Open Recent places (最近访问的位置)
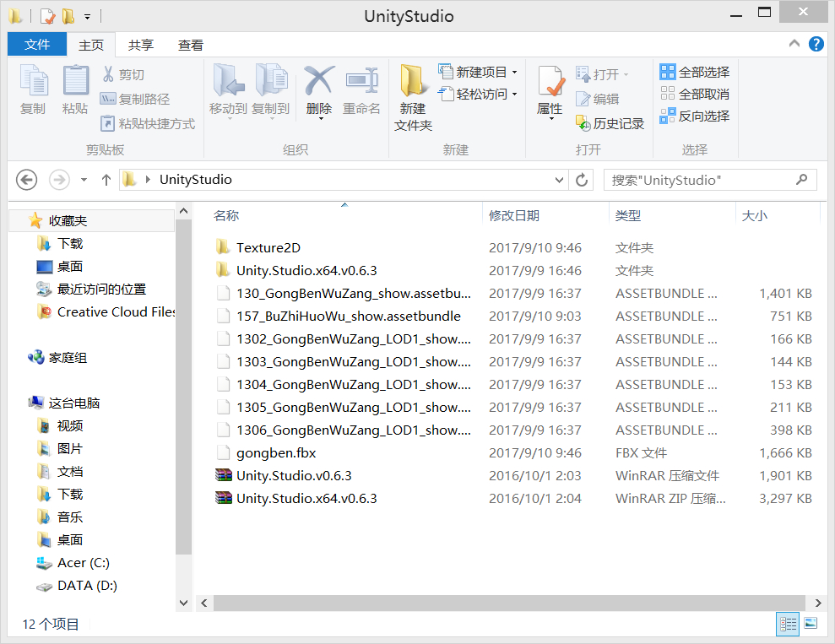 click(x=91, y=289)
